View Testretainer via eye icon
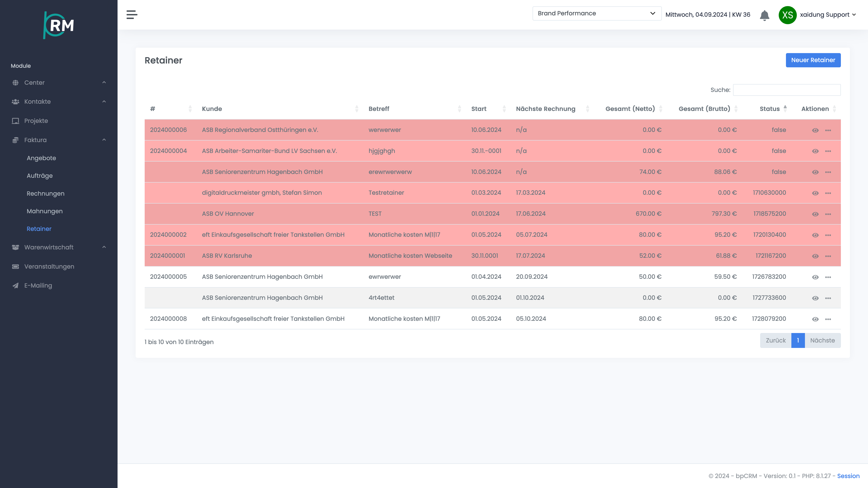This screenshot has height=488, width=868. pyautogui.click(x=815, y=193)
